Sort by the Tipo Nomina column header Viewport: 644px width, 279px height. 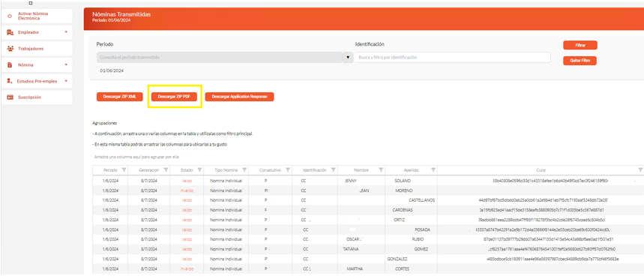(226, 169)
